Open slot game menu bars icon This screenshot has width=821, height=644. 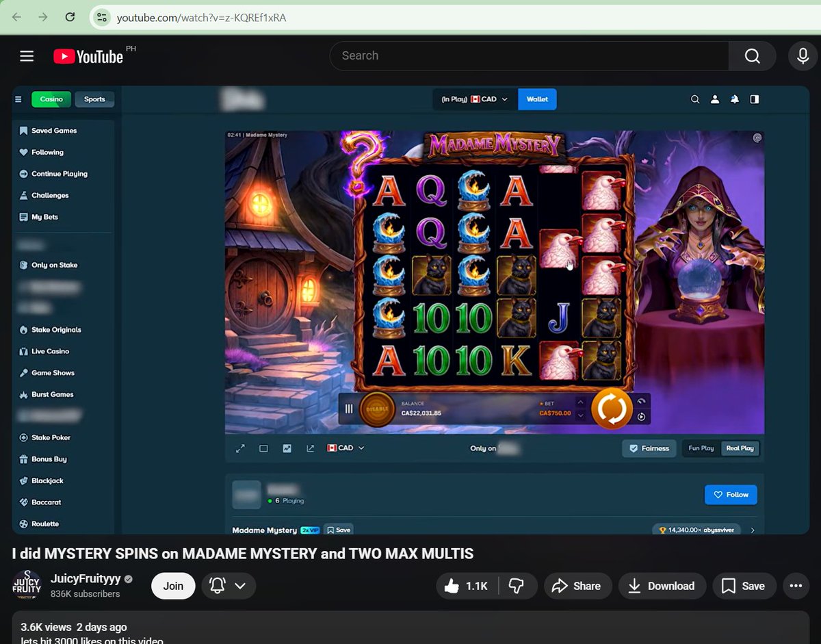click(349, 409)
